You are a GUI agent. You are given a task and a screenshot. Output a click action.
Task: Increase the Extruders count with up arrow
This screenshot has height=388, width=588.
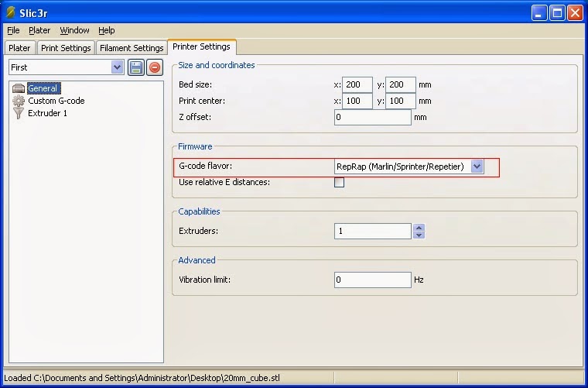click(419, 228)
